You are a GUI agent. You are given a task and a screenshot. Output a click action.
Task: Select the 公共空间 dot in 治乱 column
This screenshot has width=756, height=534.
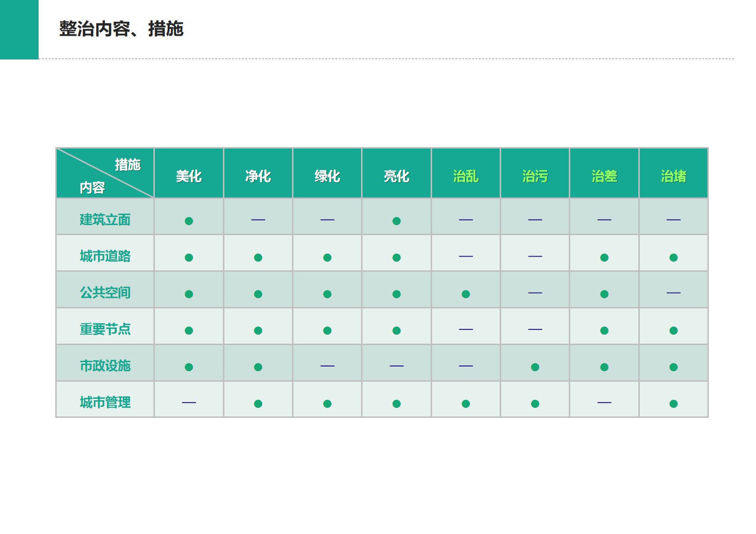[x=465, y=294]
